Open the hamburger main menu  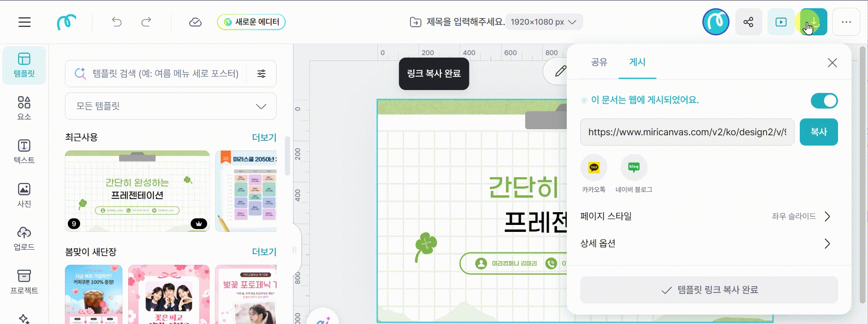(x=24, y=22)
